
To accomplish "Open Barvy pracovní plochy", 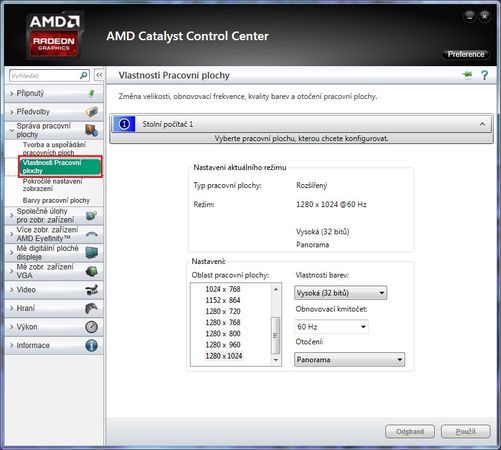I will [x=56, y=200].
